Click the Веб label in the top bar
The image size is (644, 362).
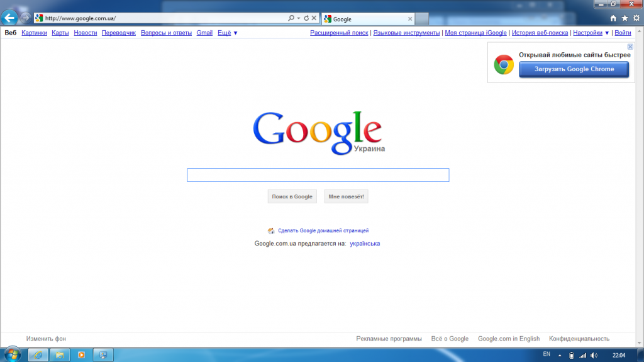click(x=11, y=33)
